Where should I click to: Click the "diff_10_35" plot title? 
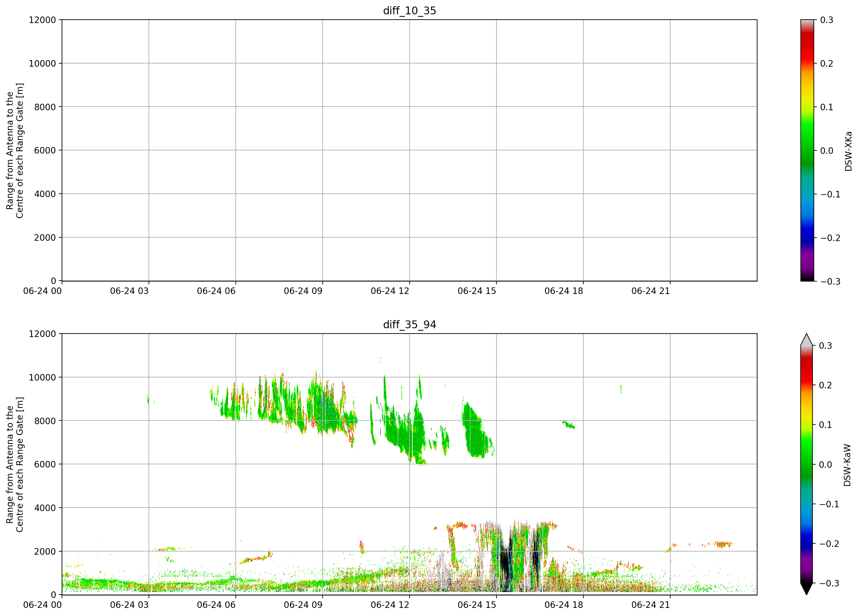click(410, 11)
